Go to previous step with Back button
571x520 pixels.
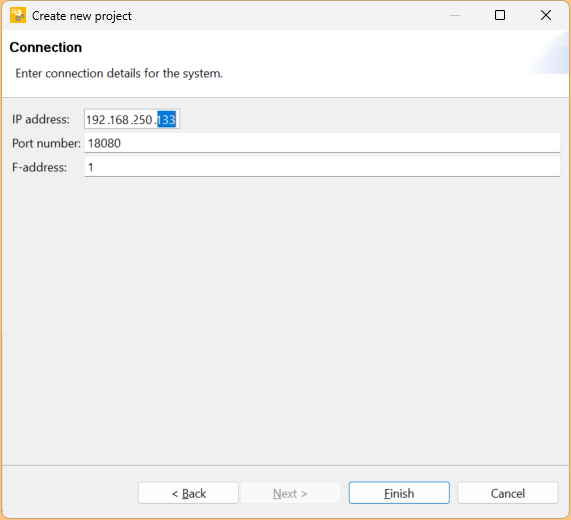coord(188,493)
